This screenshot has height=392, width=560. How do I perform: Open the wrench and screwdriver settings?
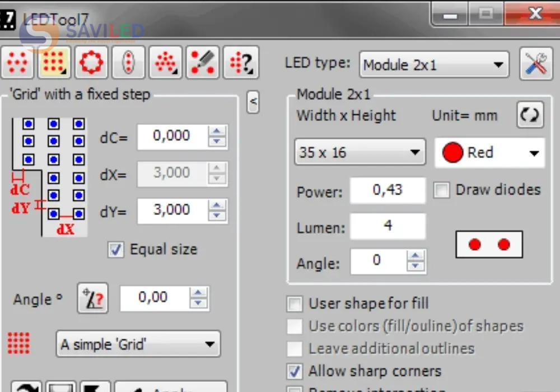point(536,64)
